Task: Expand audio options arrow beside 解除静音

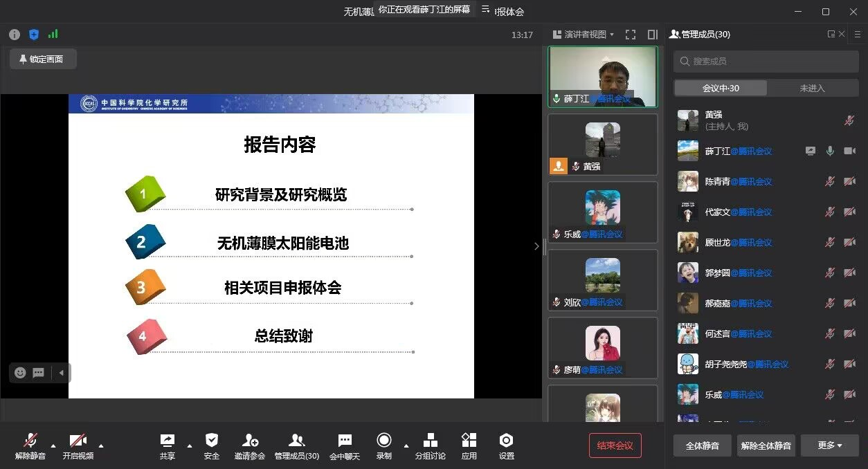Action: pyautogui.click(x=53, y=445)
